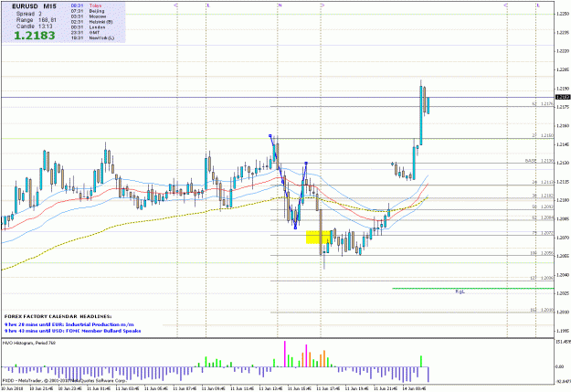Click the NVO Histogram indicator label
The width and height of the screenshot is (571, 392).
(29, 343)
